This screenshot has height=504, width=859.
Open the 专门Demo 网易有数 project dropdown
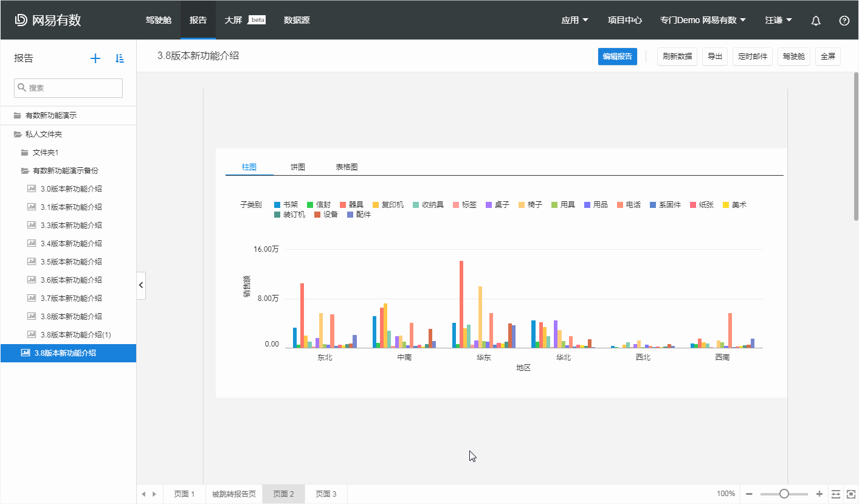703,20
